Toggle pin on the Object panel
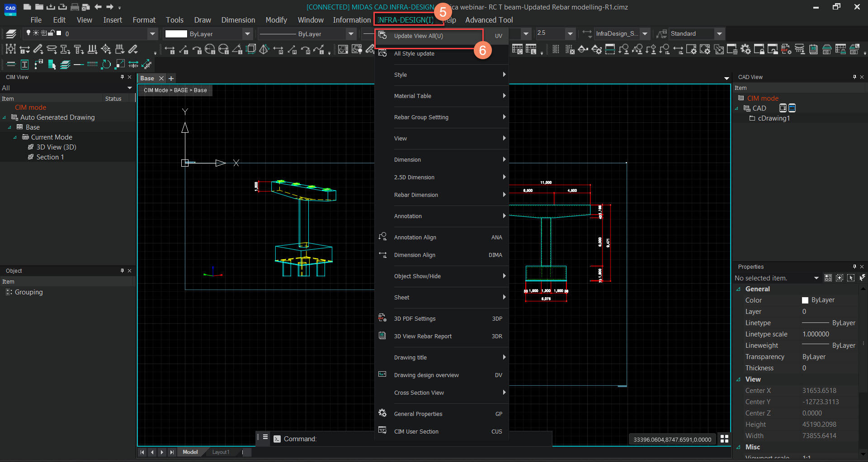This screenshot has width=868, height=462. [122, 271]
